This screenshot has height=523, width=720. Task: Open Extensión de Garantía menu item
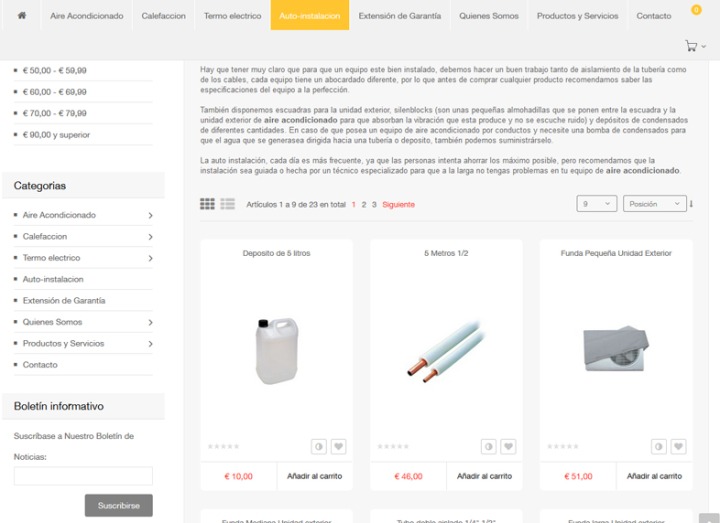click(x=399, y=16)
